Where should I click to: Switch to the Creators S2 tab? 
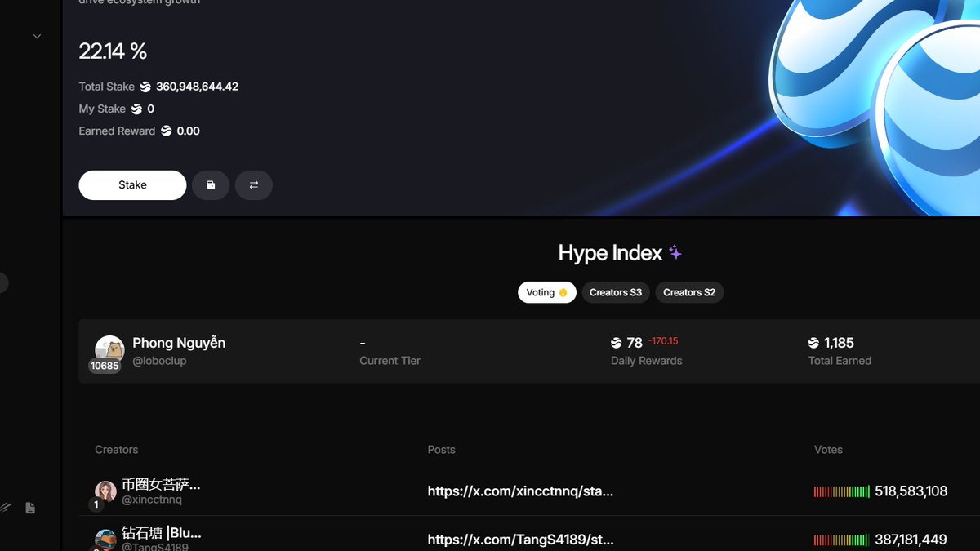[x=689, y=292]
